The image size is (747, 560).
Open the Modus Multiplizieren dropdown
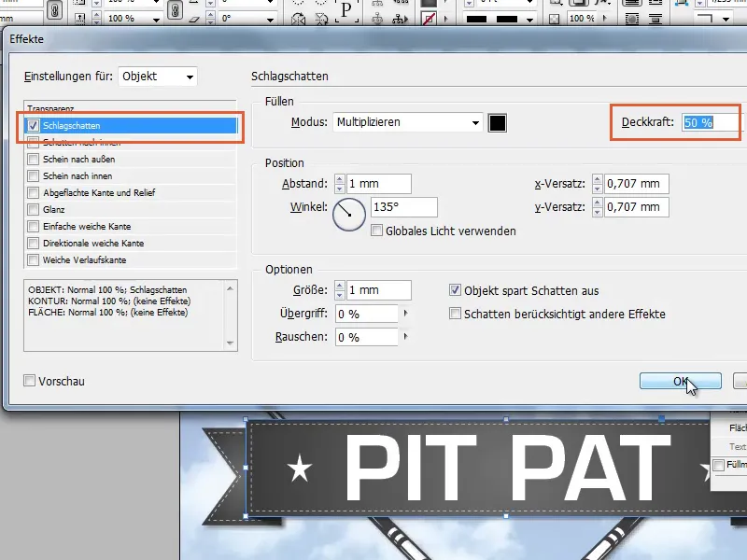[x=408, y=122]
